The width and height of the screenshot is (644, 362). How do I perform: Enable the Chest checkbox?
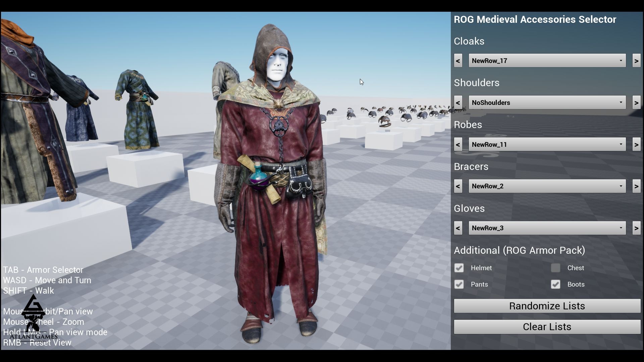[x=555, y=268]
